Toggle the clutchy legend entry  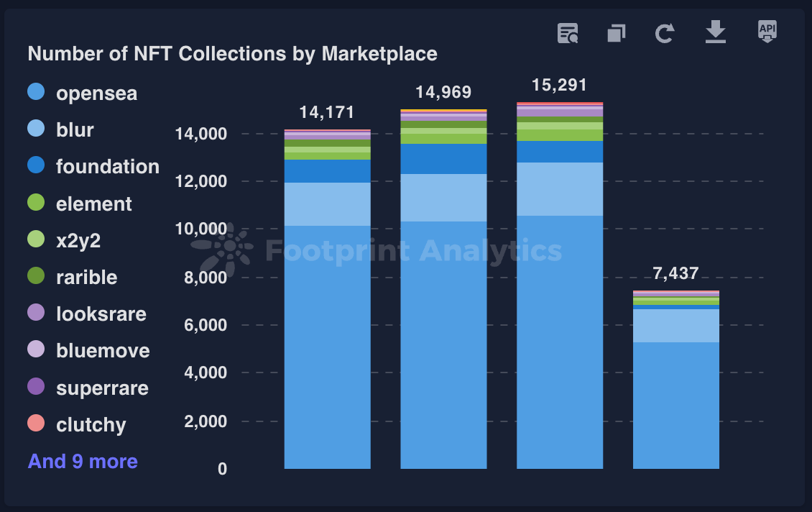[77, 424]
